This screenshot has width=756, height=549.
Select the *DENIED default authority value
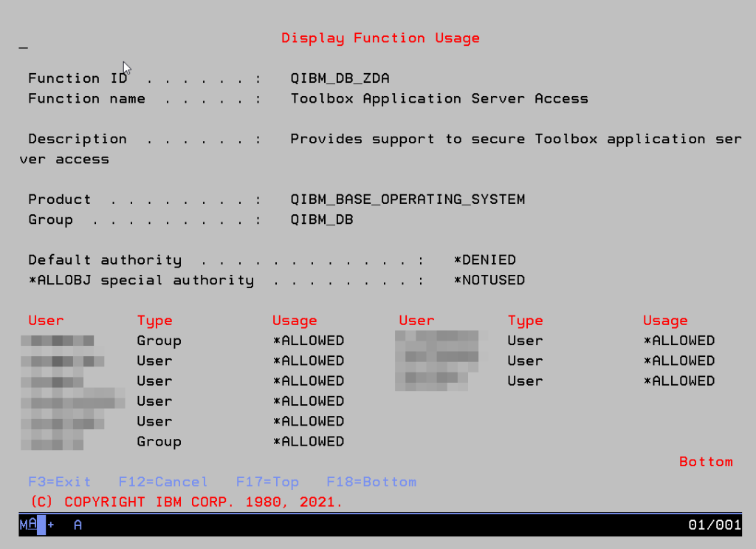(484, 260)
